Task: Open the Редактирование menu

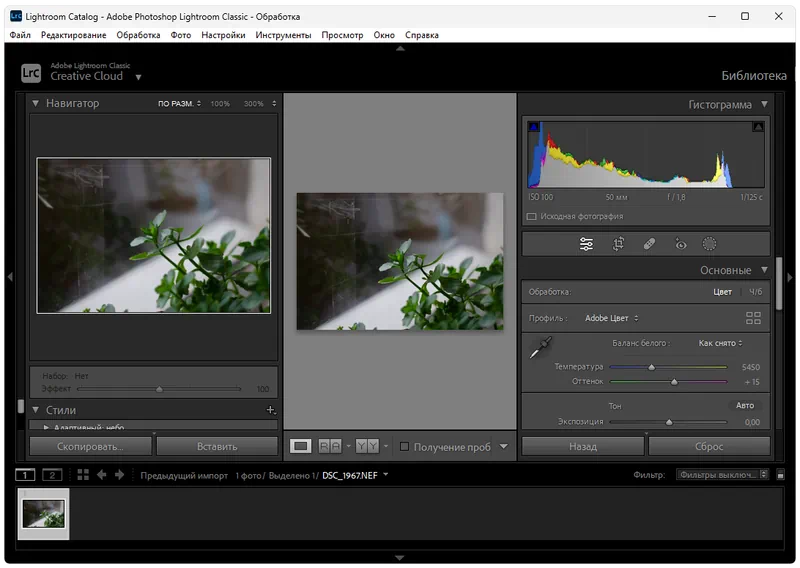Action: point(73,35)
